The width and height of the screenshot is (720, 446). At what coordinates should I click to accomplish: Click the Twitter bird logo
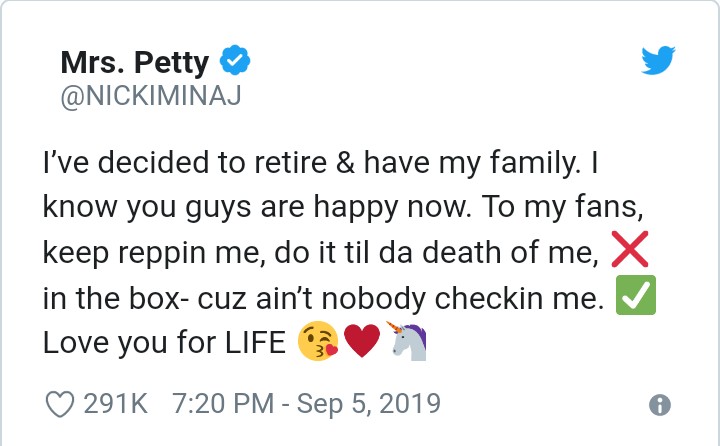point(658,60)
